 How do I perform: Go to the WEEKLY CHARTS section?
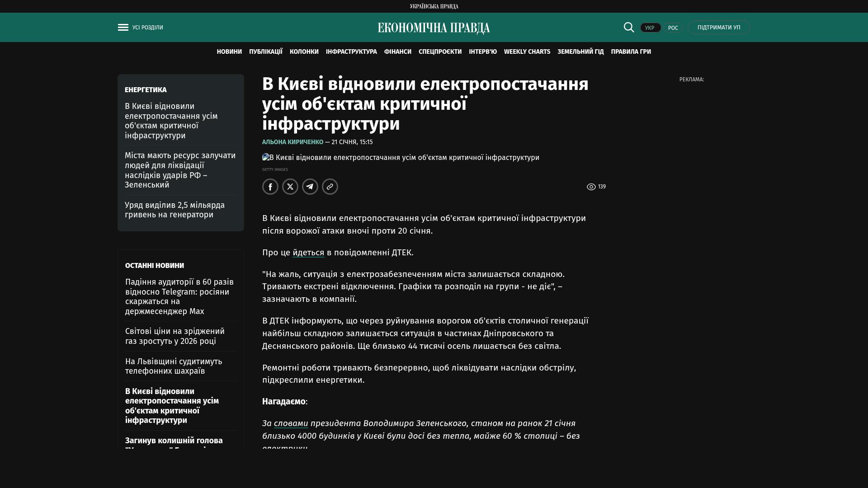(x=527, y=52)
